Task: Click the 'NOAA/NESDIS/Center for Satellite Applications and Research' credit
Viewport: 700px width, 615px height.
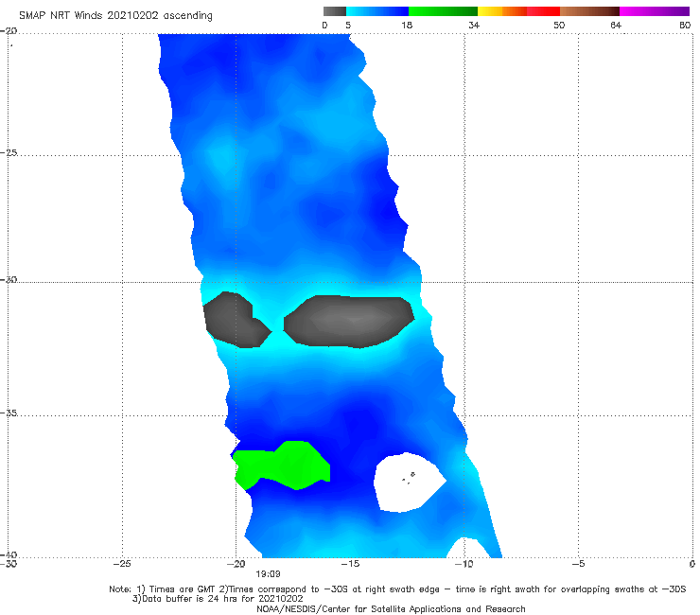Action: click(391, 608)
